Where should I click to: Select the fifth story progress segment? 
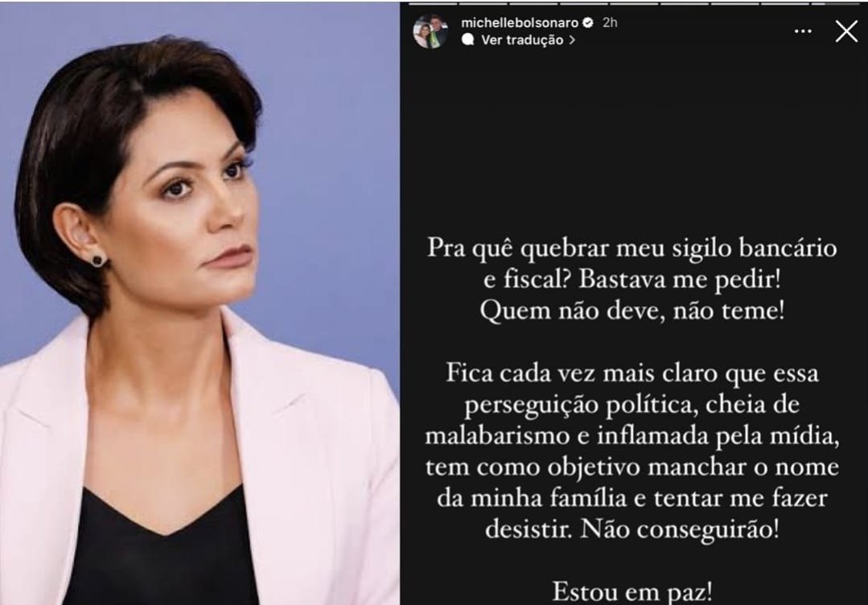point(634,4)
